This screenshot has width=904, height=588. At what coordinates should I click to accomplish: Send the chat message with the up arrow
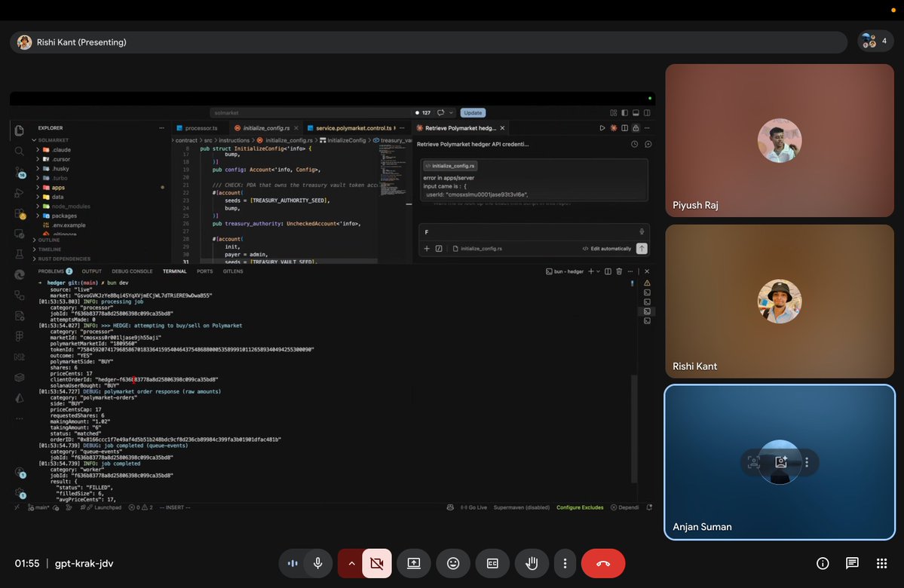pyautogui.click(x=642, y=249)
